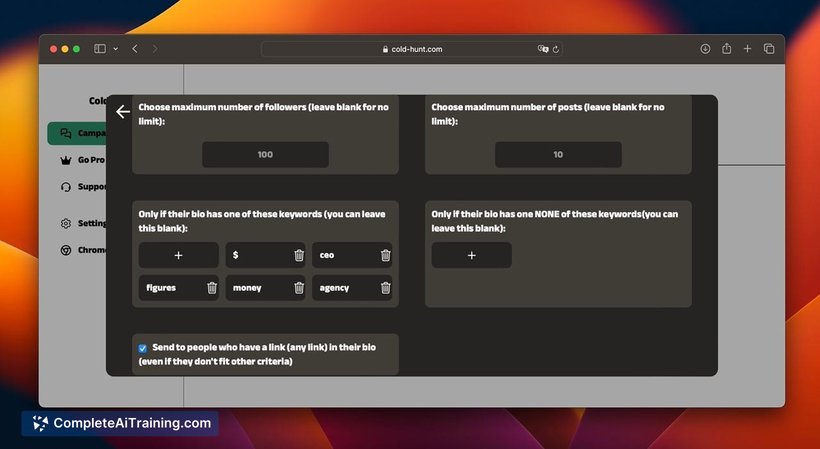Delete the 'agency' keyword
Viewport: 820px width, 449px height.
pos(385,287)
